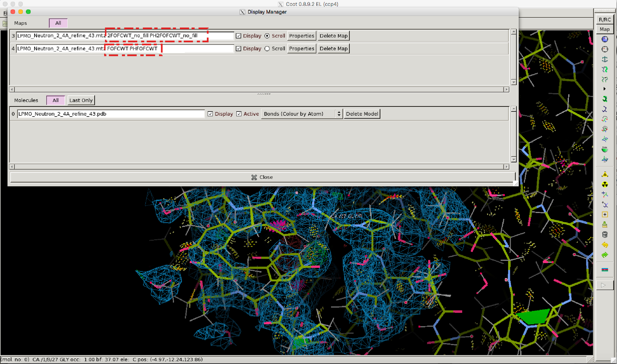Click the round radiation Sphere Refine icon
Image resolution: width=617 pixels, height=364 pixels.
coord(605,185)
